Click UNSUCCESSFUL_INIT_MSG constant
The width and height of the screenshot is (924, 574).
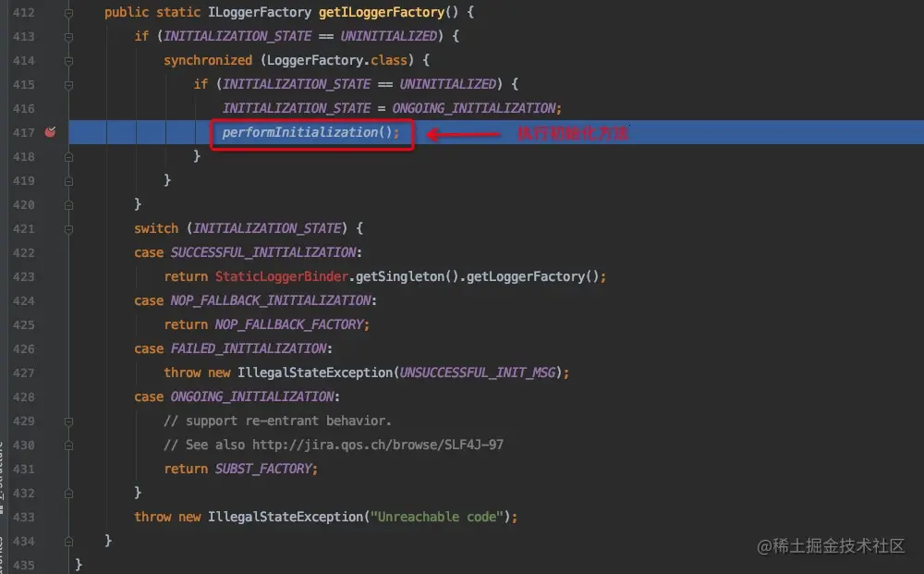(478, 373)
